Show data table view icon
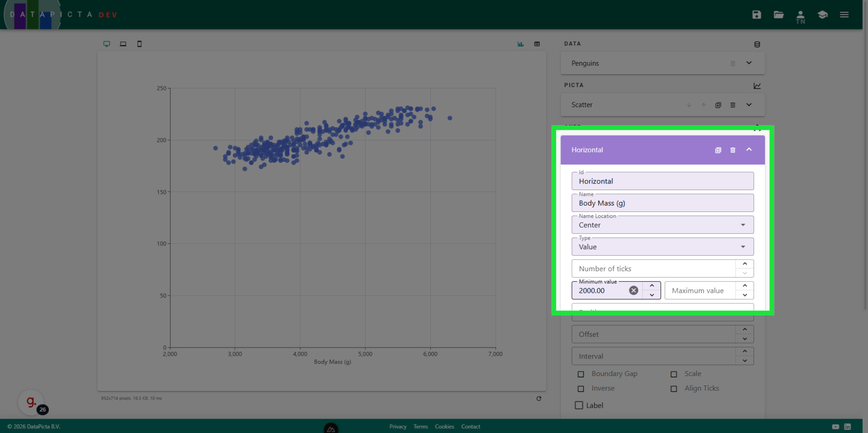 pos(537,44)
